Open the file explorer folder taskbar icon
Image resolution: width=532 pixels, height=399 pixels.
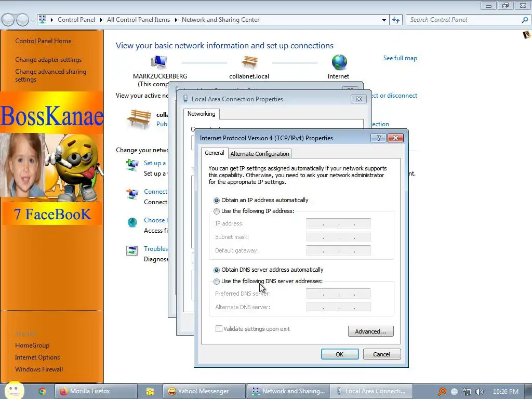150,391
